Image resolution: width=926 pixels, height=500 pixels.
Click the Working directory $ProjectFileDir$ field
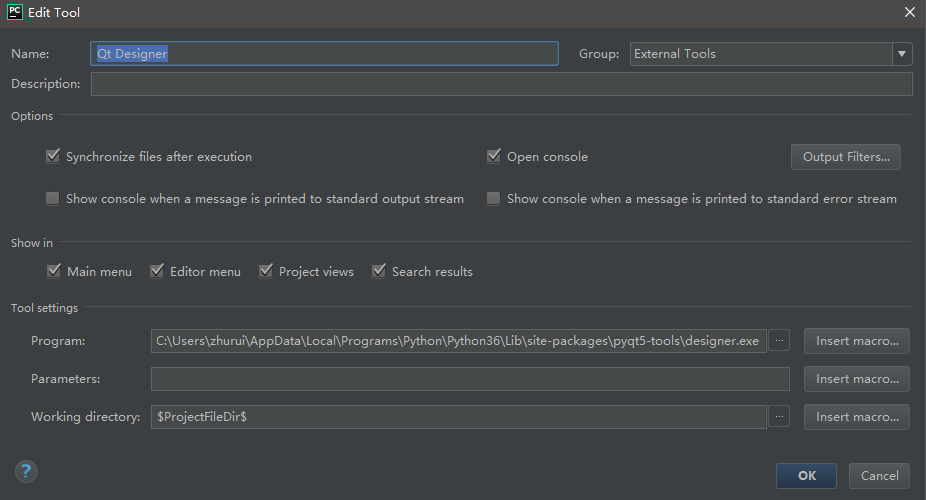459,417
